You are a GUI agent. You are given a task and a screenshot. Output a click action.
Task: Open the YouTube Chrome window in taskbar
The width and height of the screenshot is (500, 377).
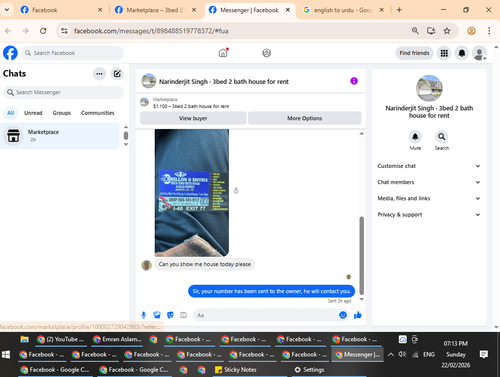click(x=60, y=339)
